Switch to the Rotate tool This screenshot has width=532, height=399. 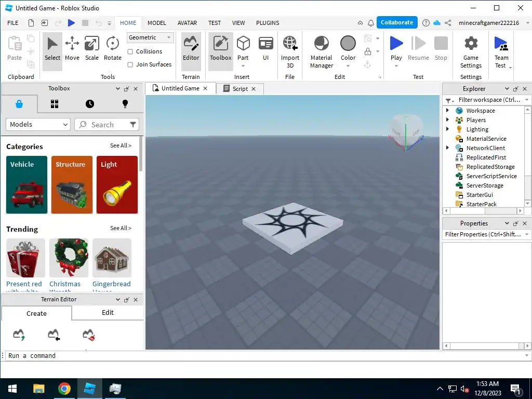(x=113, y=49)
